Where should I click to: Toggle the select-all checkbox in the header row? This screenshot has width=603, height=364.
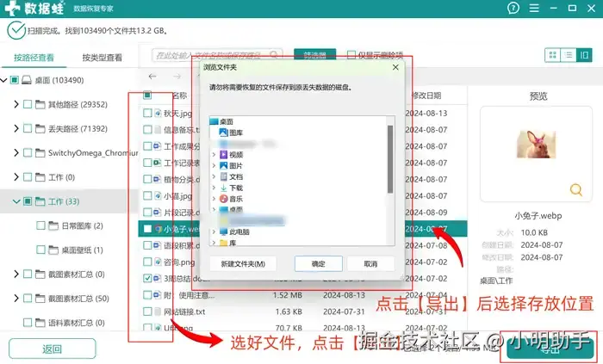[x=147, y=95]
